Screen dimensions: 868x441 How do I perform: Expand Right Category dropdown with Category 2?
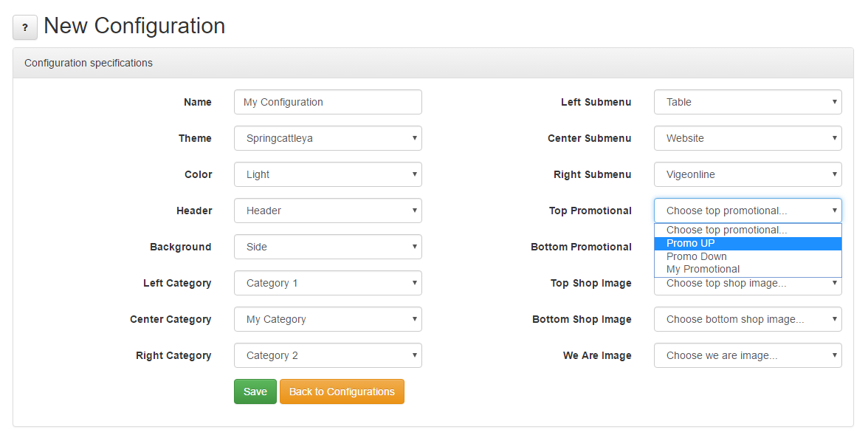pos(328,356)
